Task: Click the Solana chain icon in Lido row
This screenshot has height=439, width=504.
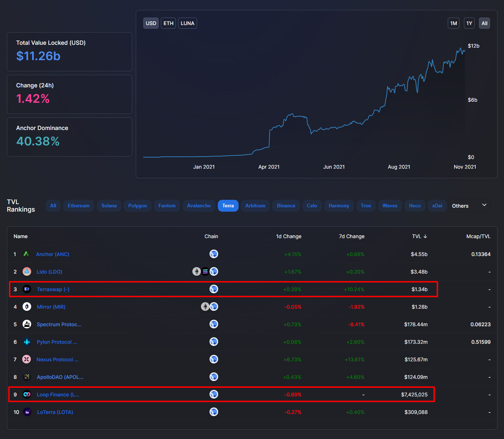Action: click(205, 271)
